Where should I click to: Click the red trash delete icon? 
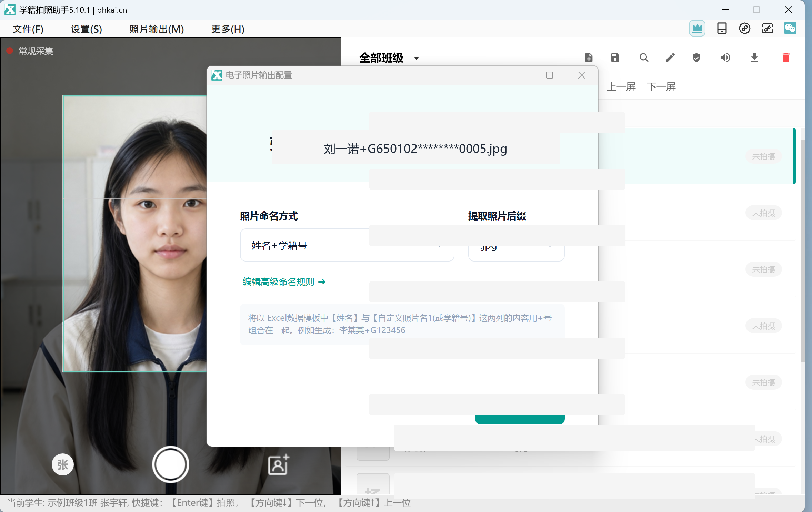pyautogui.click(x=786, y=58)
